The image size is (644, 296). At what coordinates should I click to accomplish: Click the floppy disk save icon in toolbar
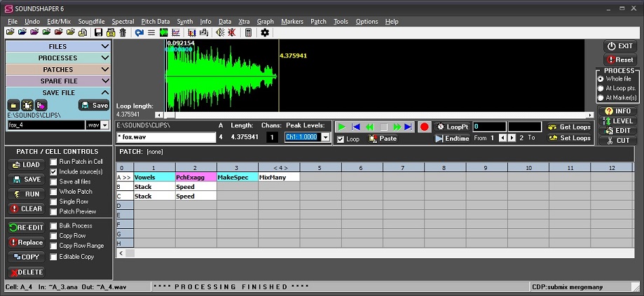click(99, 32)
